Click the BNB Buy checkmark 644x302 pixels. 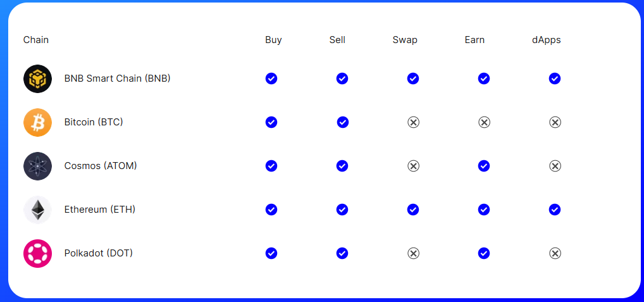click(271, 79)
